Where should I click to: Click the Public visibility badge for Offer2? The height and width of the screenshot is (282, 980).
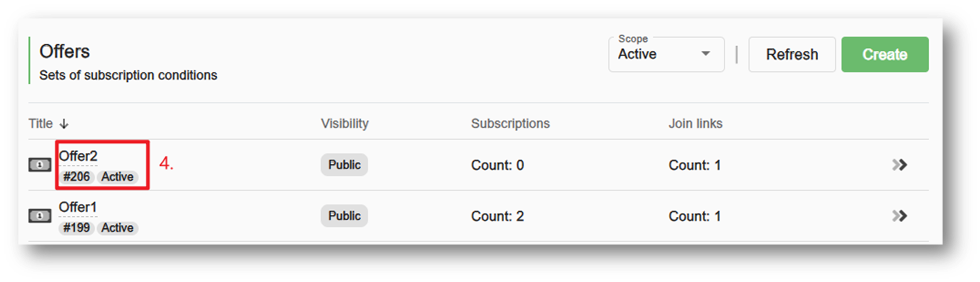345,165
